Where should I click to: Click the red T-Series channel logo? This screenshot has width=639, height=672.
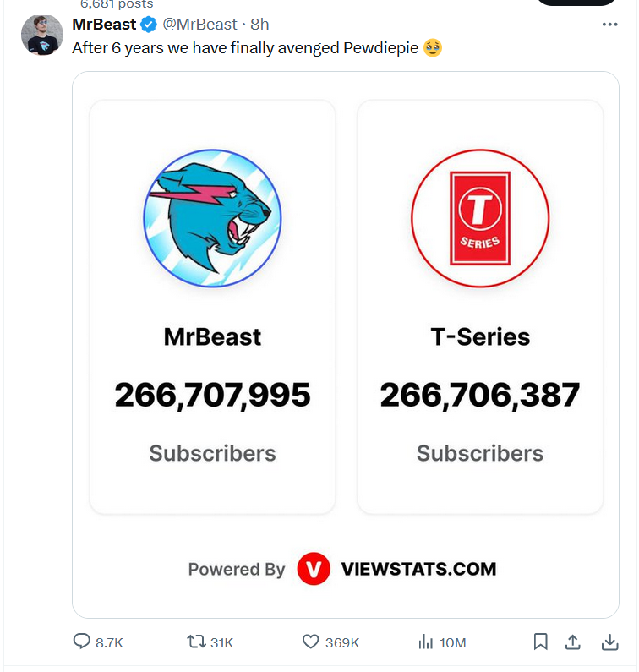[x=480, y=218]
